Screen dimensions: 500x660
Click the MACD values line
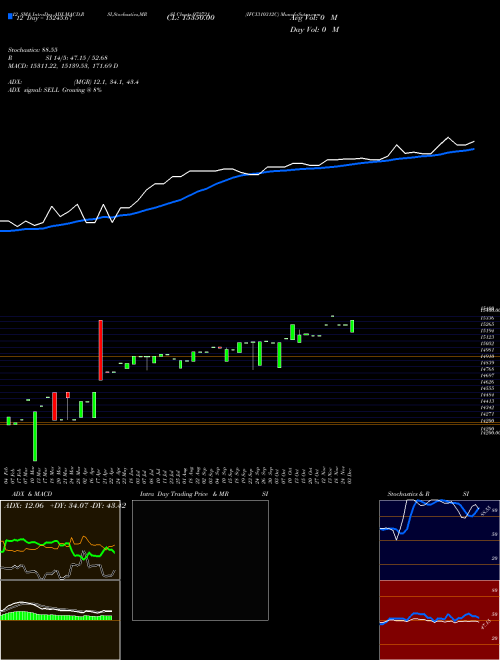click(63, 66)
